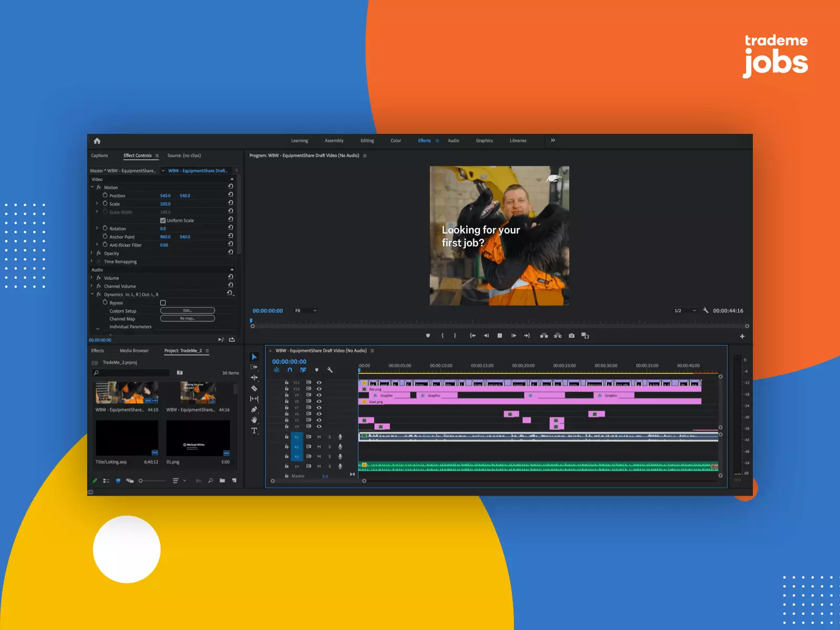Toggle Snap magnet in timeline
This screenshot has height=630, width=840.
coord(290,370)
